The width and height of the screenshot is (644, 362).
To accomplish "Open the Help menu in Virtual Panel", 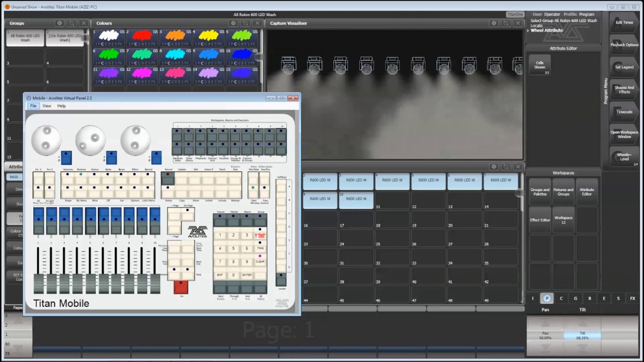I will [x=61, y=106].
